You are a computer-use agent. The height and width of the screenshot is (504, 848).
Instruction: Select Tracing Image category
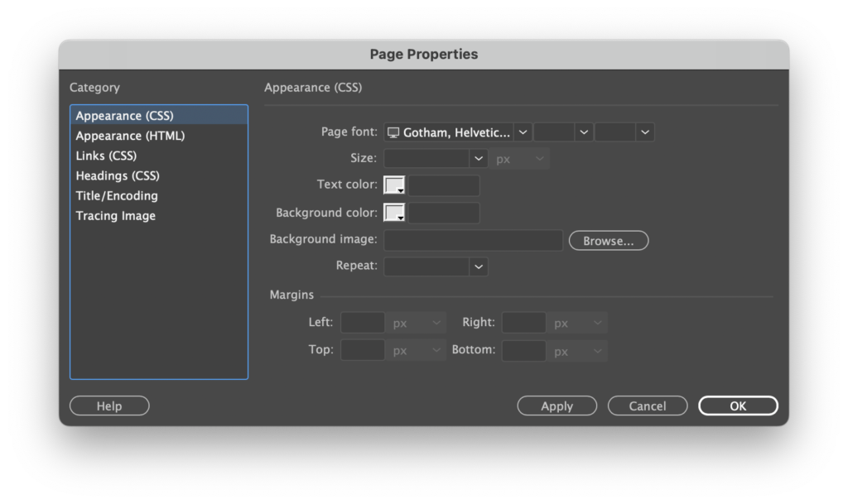tap(116, 216)
